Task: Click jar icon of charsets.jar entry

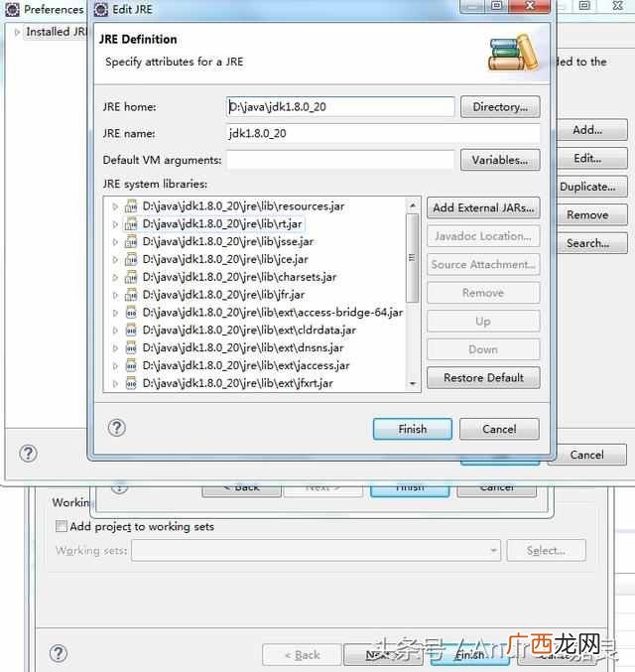Action: pyautogui.click(x=131, y=277)
